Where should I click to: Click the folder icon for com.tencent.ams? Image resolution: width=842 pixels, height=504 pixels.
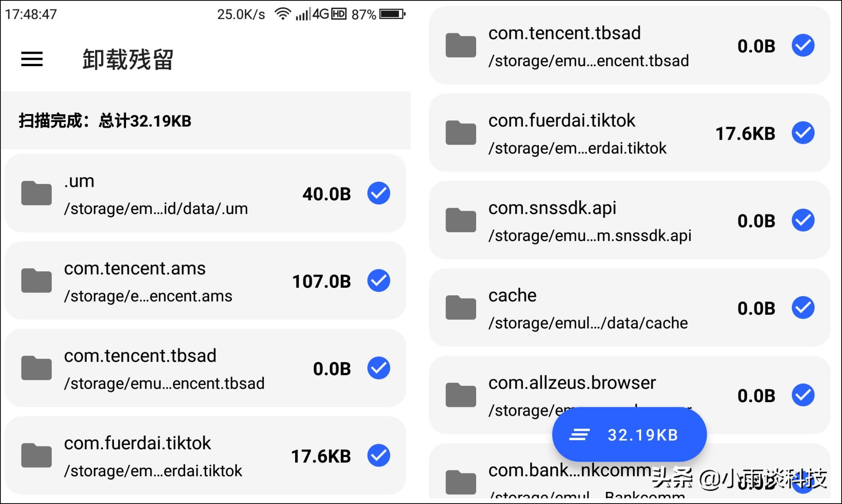37,281
